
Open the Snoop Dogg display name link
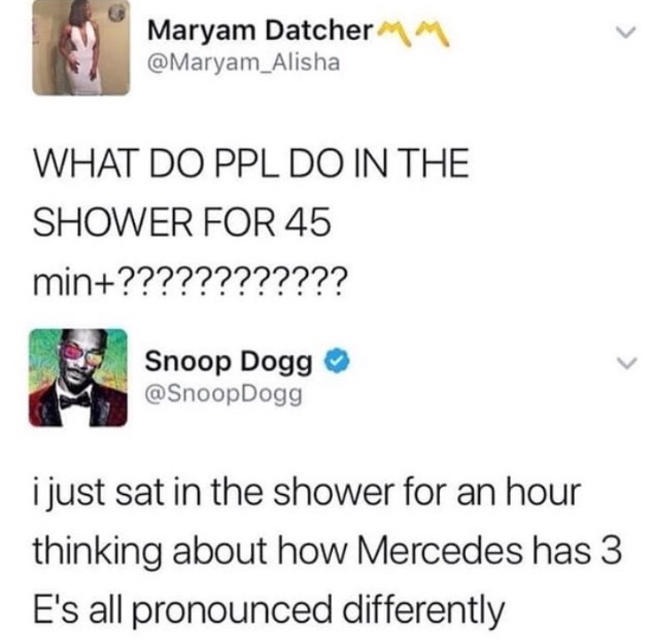point(229,362)
